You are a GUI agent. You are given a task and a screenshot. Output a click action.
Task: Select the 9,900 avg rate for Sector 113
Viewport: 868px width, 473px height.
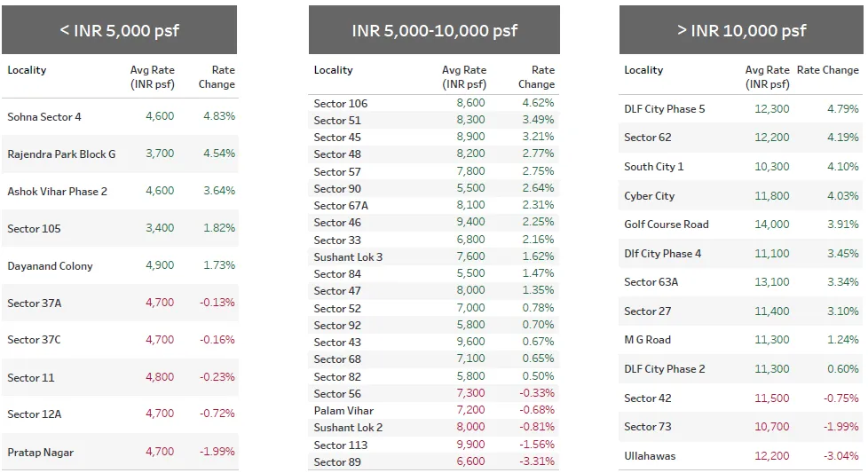(x=470, y=445)
